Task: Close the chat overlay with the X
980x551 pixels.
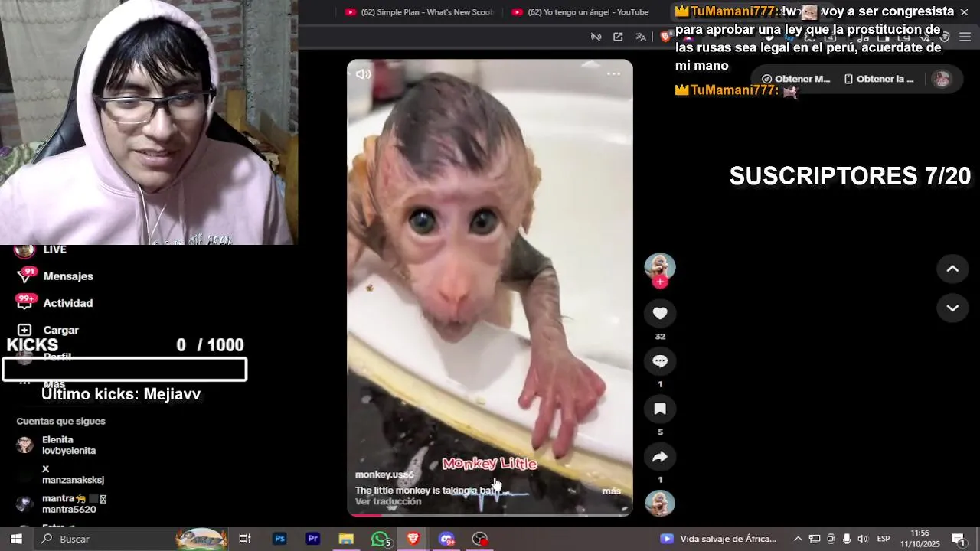Action: click(x=964, y=12)
